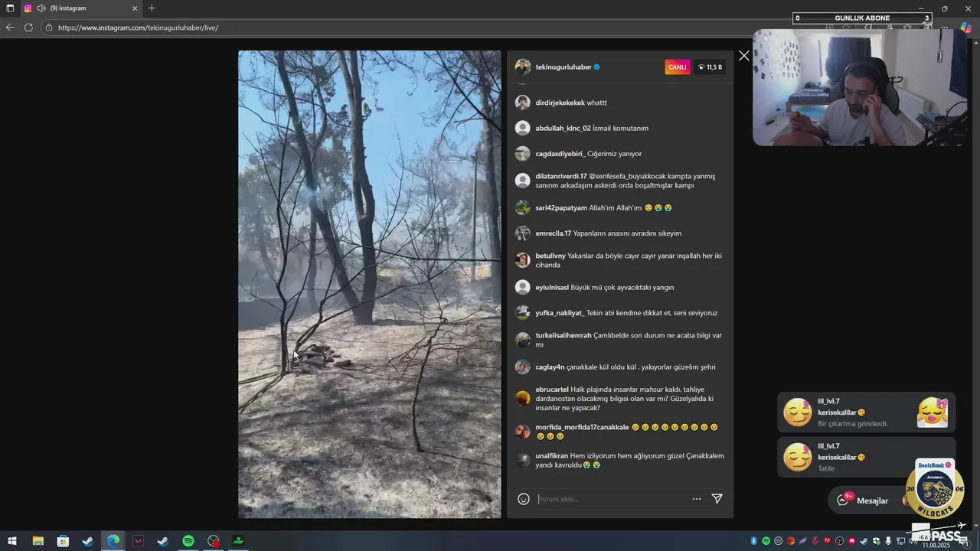
Task: Click the live video of burned trees
Action: [370, 285]
